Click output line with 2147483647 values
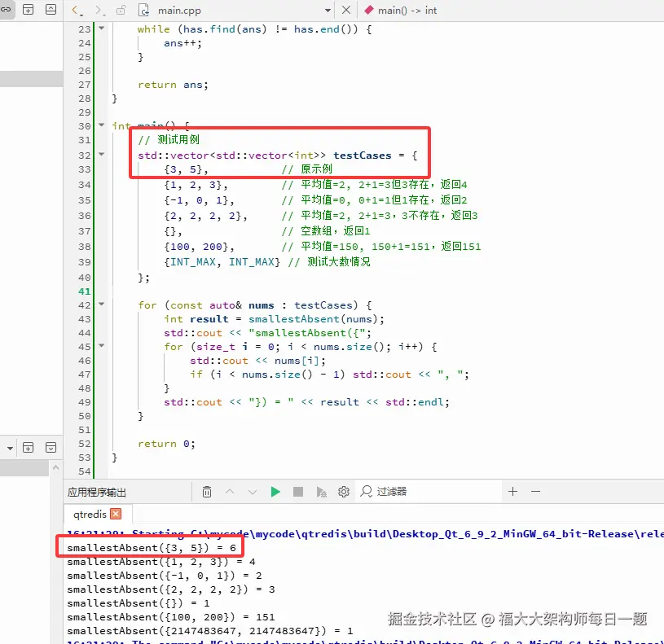The width and height of the screenshot is (664, 644). [210, 631]
